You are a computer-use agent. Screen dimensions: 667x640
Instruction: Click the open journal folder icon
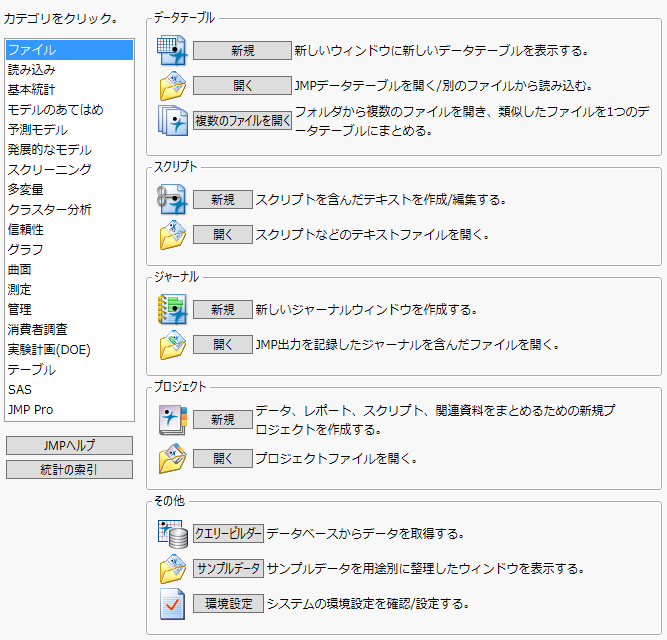pos(172,344)
